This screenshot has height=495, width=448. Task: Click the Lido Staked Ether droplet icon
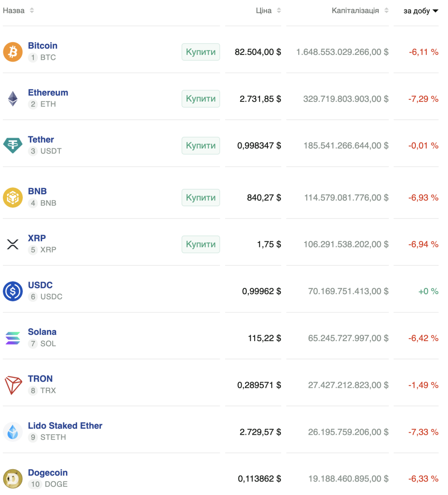tap(13, 432)
